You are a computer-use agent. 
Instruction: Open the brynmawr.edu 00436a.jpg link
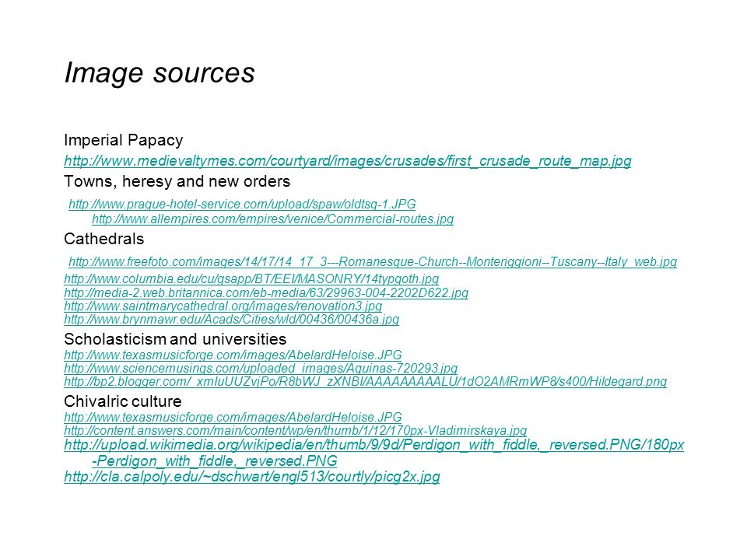(x=232, y=319)
